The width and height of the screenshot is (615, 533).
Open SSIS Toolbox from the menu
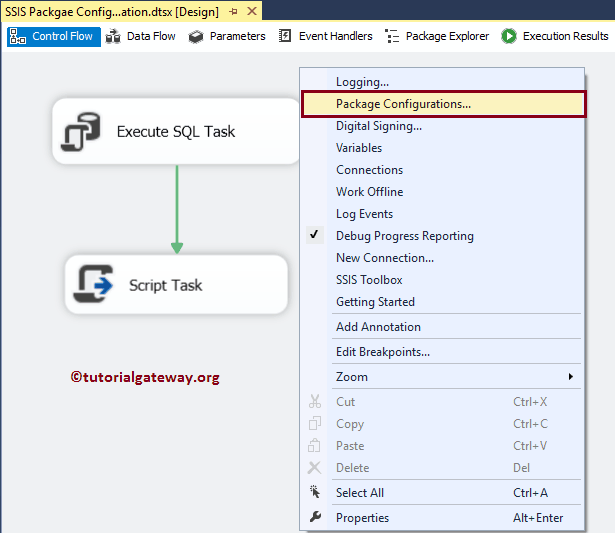[x=442, y=280]
